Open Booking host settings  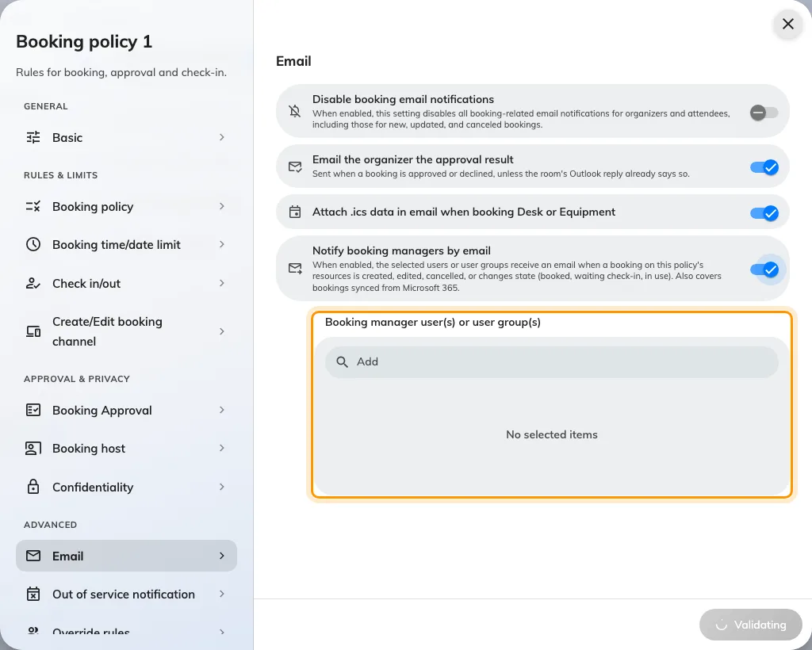[126, 448]
